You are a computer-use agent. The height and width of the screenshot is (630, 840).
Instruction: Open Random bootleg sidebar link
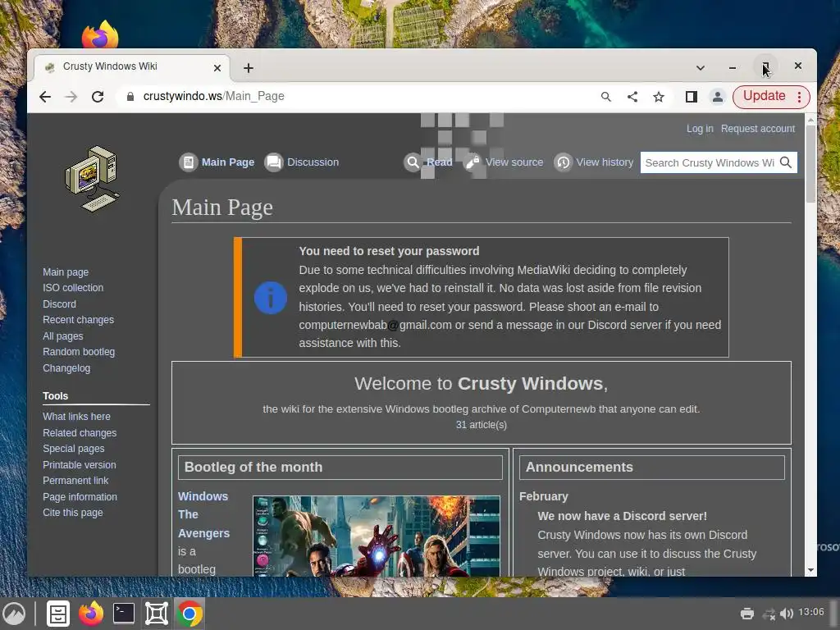click(79, 352)
